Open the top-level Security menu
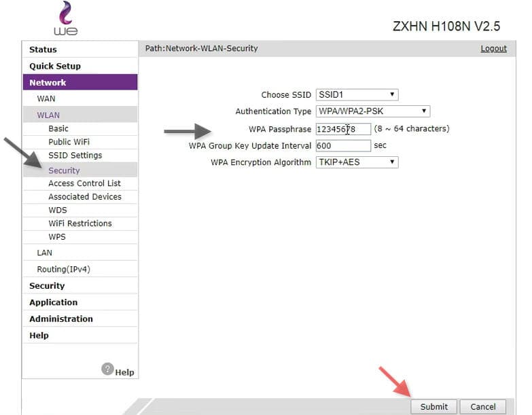The height and width of the screenshot is (415, 532). pos(80,286)
